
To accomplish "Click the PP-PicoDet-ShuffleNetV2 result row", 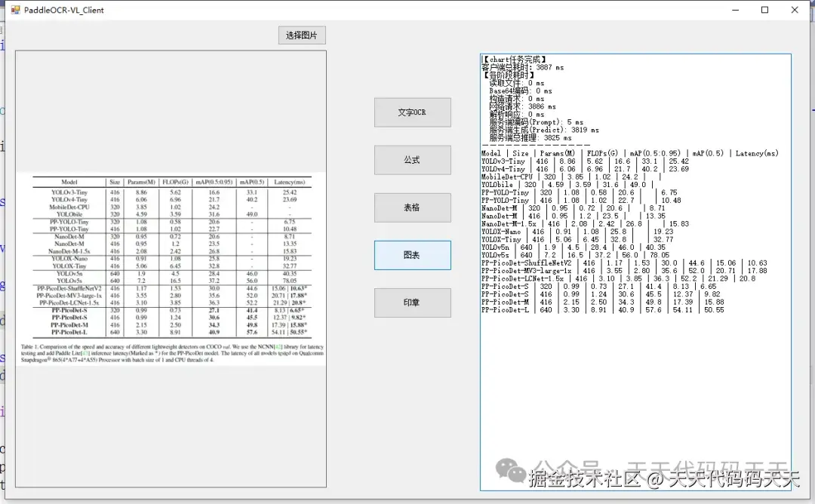I will (x=624, y=263).
